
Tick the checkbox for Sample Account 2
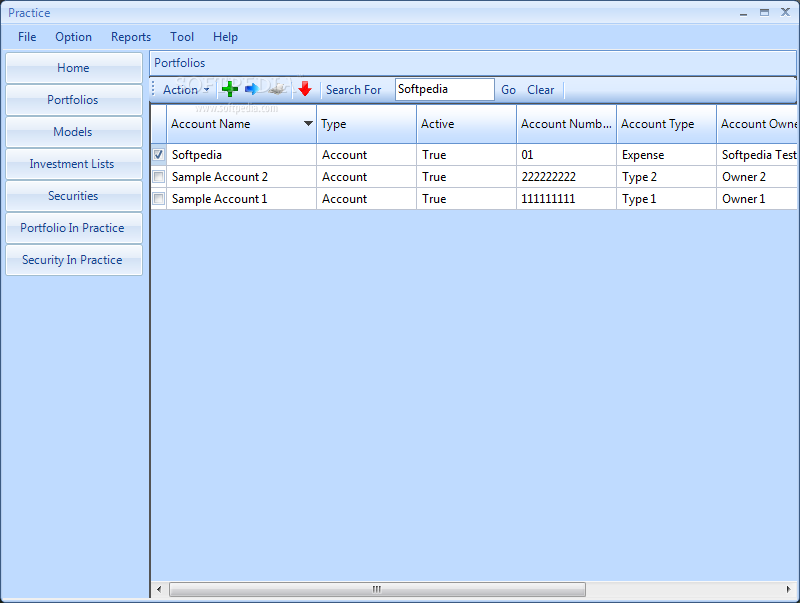click(159, 177)
